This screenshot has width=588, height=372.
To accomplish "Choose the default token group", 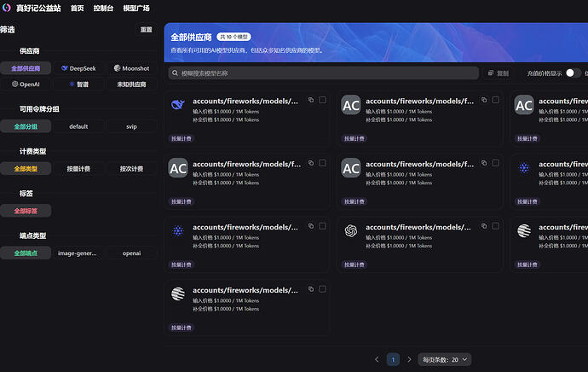I will tap(78, 126).
